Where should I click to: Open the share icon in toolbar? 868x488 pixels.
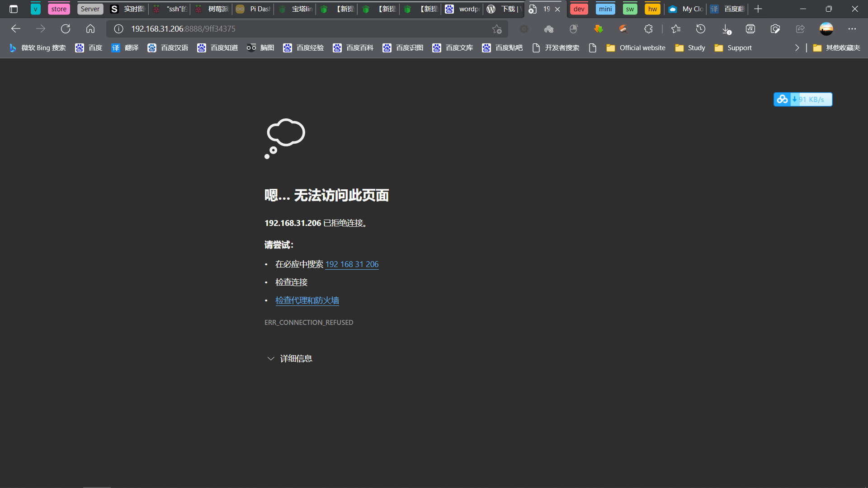click(x=800, y=29)
